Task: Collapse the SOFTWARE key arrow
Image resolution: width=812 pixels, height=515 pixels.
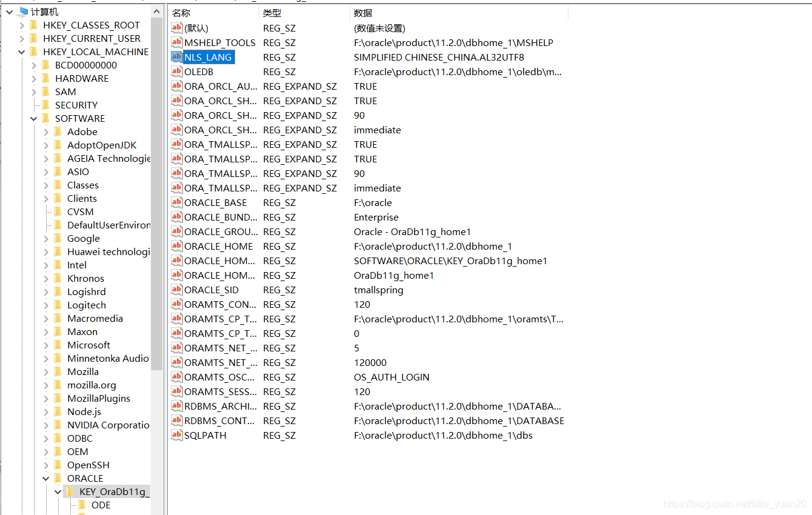Action: tap(34, 118)
